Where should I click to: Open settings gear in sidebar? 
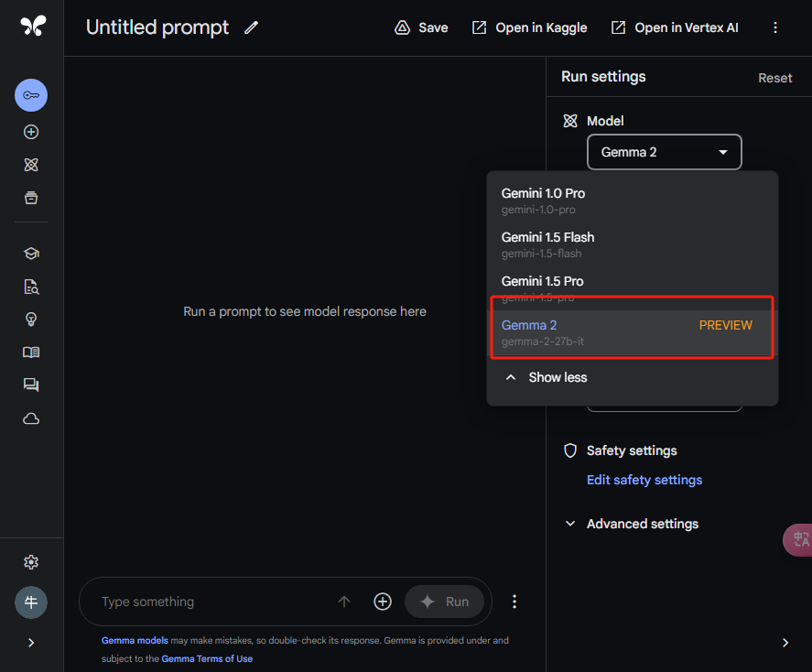[31, 562]
